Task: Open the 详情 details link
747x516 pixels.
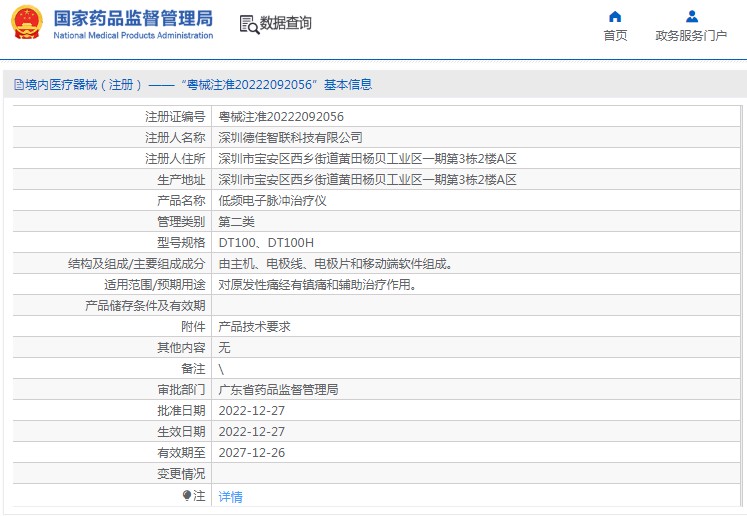Action: click(230, 497)
